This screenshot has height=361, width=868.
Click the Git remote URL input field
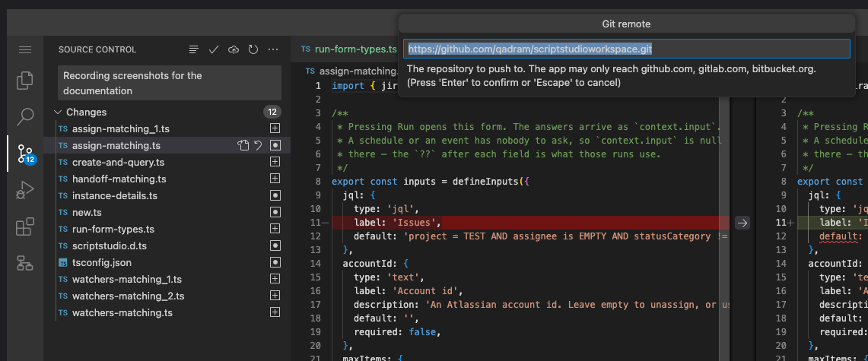(x=626, y=49)
